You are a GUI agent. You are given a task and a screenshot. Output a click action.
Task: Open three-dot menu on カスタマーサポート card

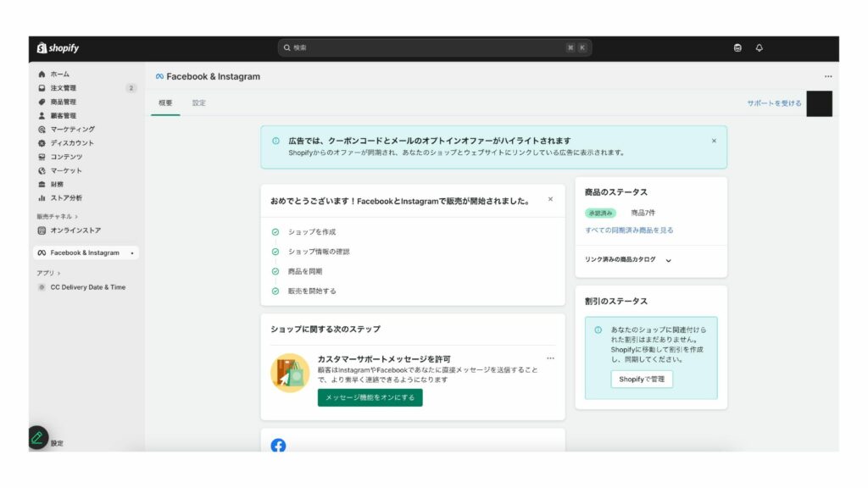coord(550,358)
